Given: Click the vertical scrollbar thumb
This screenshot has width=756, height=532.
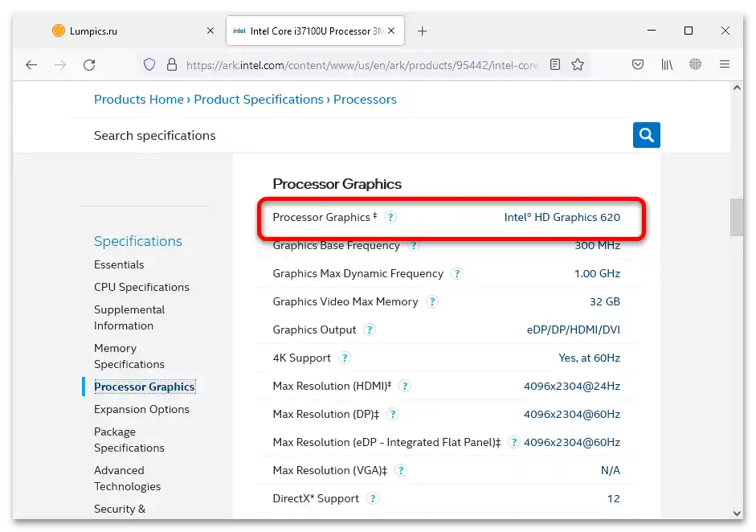Looking at the screenshot, I should [x=736, y=218].
